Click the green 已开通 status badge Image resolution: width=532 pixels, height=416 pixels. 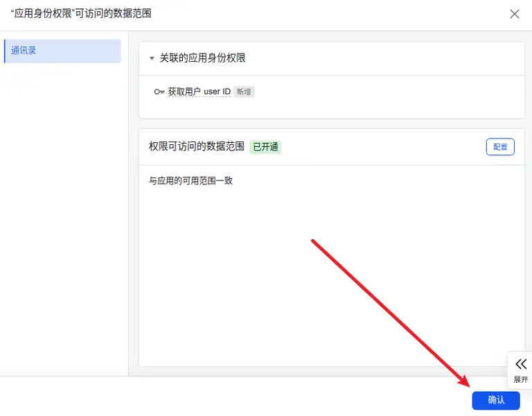coord(265,147)
